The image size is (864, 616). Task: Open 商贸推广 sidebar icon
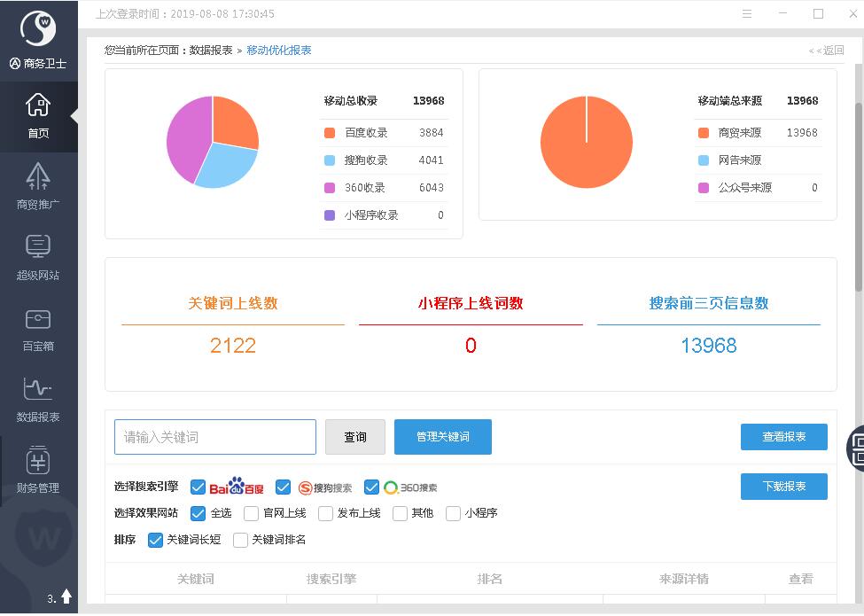[38, 177]
